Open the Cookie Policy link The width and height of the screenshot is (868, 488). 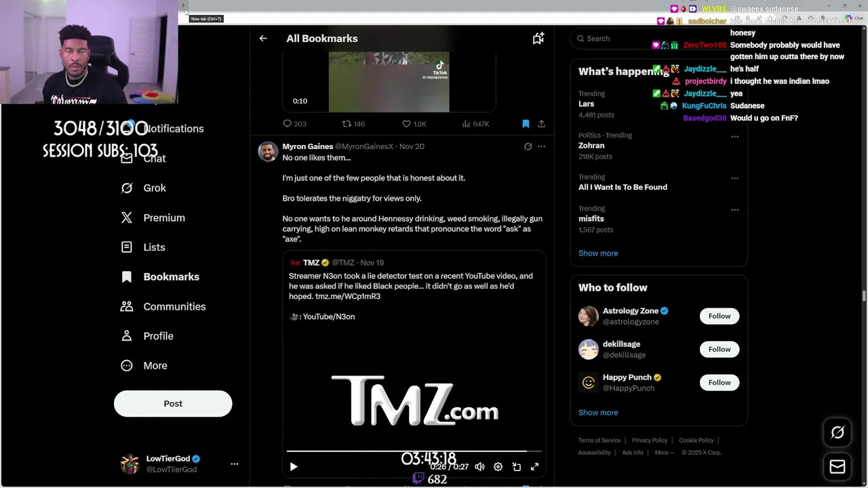click(x=696, y=441)
